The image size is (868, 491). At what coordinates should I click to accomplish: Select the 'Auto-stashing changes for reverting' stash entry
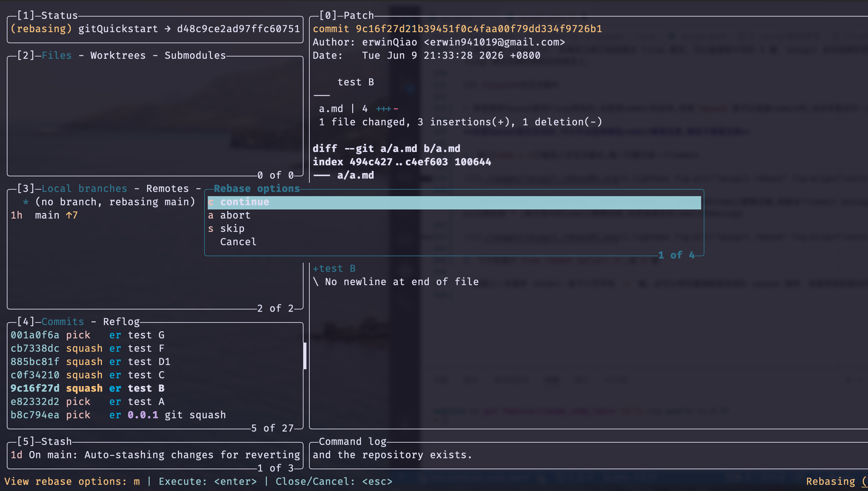pos(155,455)
